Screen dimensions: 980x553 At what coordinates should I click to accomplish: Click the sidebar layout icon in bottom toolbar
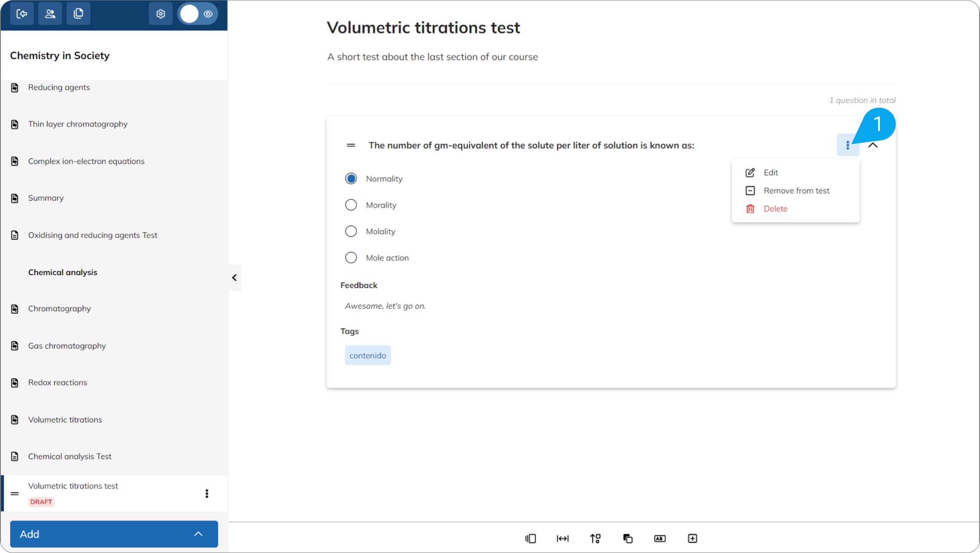tap(530, 539)
